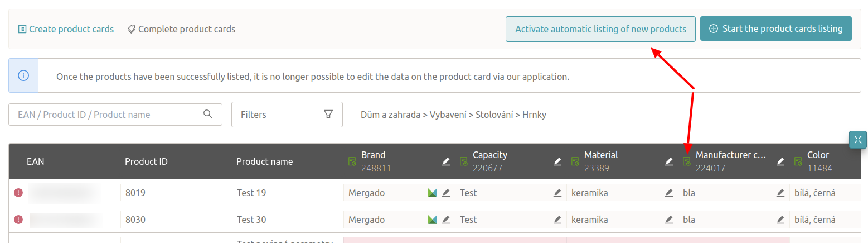Expand table to fullscreen with corner icon
The width and height of the screenshot is (868, 243).
[858, 140]
